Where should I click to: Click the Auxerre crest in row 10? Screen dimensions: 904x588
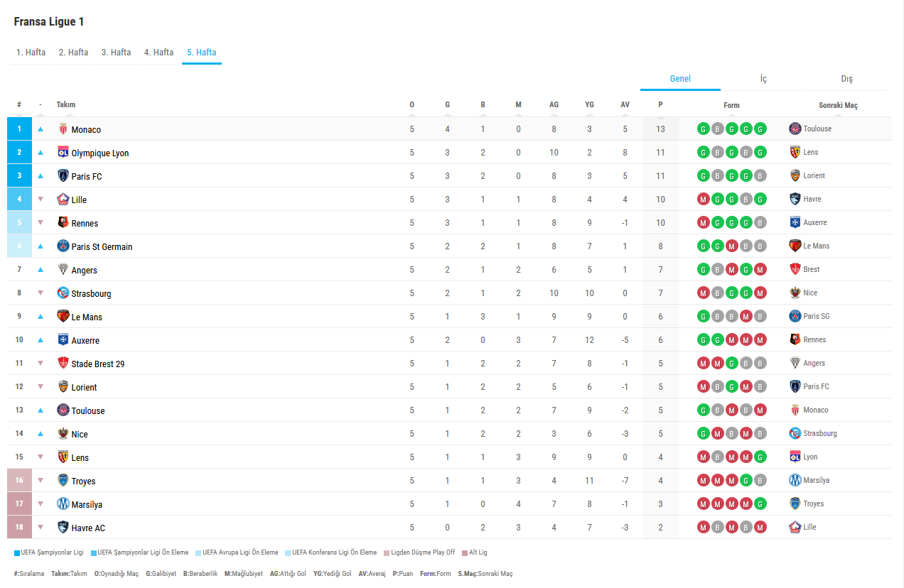[x=63, y=340]
